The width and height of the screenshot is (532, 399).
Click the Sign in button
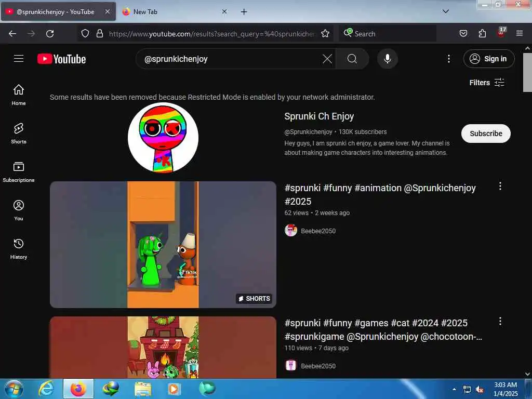[489, 59]
